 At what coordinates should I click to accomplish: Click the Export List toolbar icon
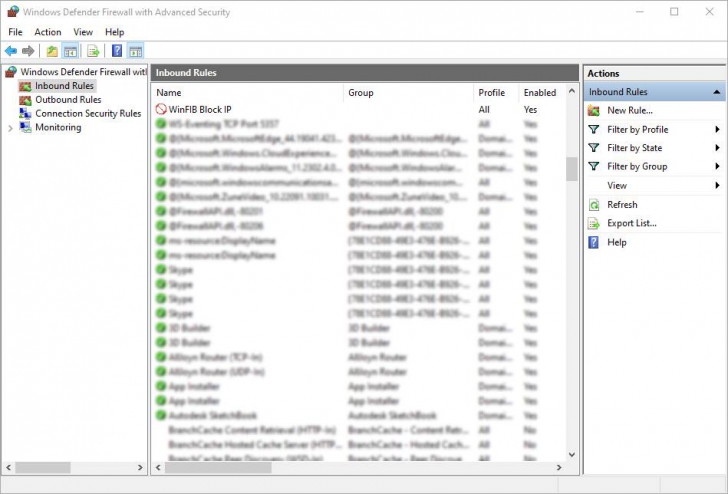pos(93,51)
